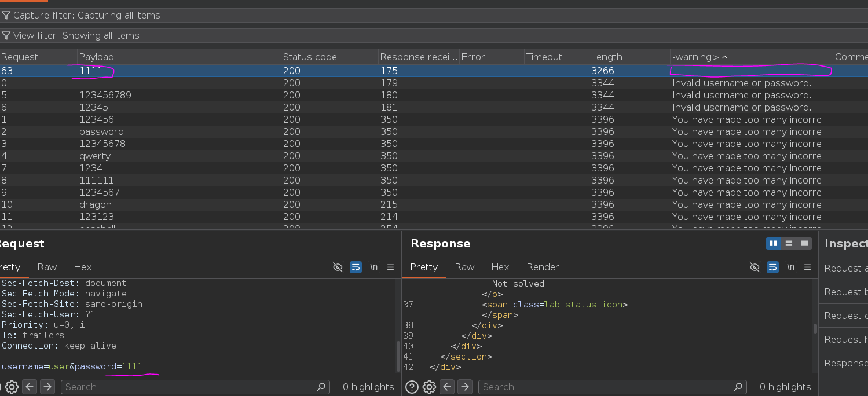Image resolution: width=868 pixels, height=396 pixels.
Task: Toggle the \n newline display in Response panel
Action: click(790, 267)
